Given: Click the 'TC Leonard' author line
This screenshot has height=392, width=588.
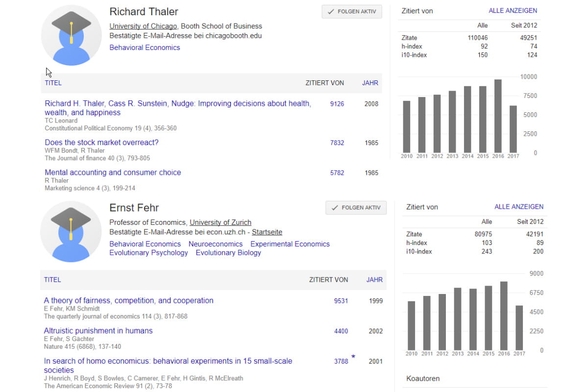Looking at the screenshot, I should click(x=61, y=121).
